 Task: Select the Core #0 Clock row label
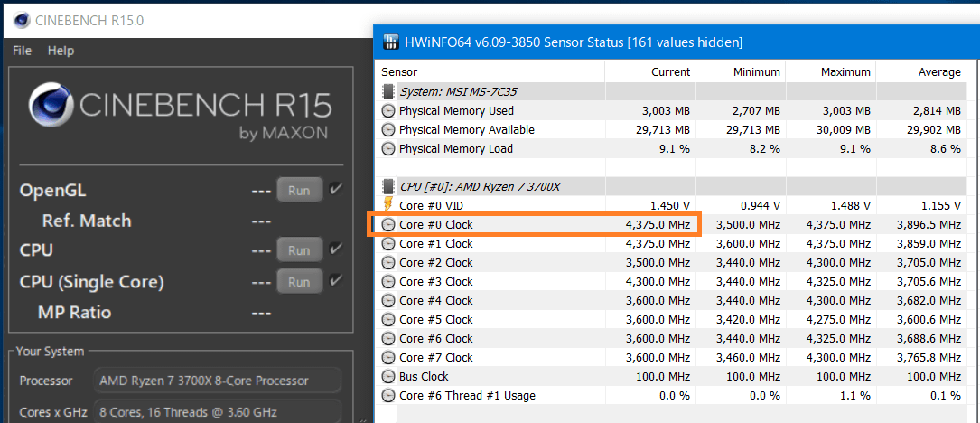click(x=436, y=225)
